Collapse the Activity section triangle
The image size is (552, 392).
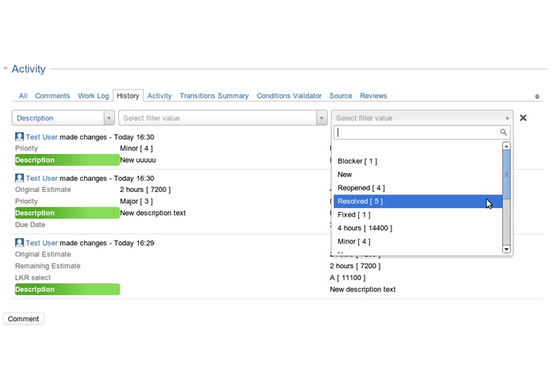(x=6, y=68)
